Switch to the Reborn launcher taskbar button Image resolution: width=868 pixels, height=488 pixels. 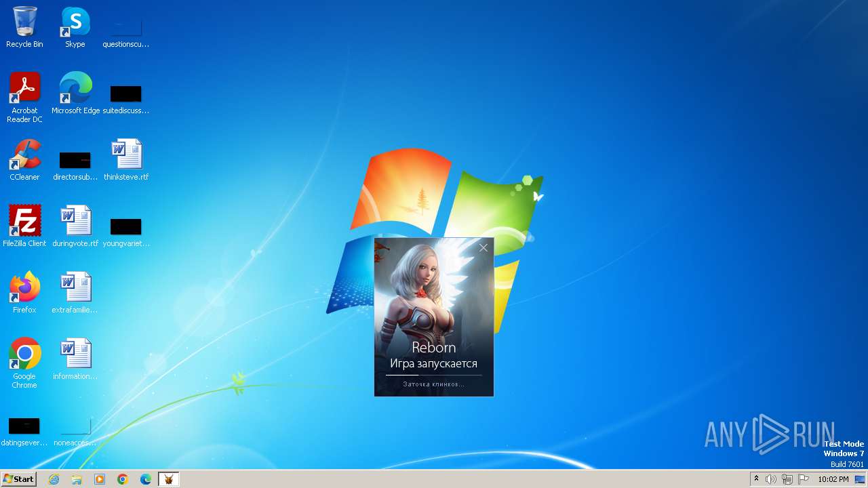(168, 479)
